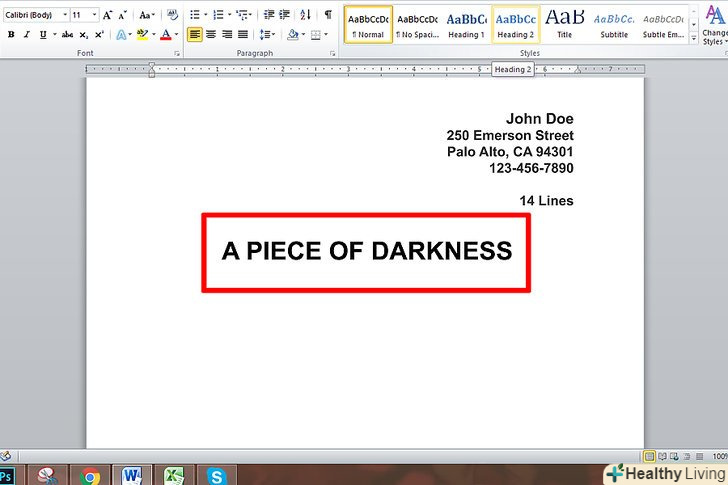Click the phone number 123-456-7890
728x485 pixels.
[x=531, y=168]
